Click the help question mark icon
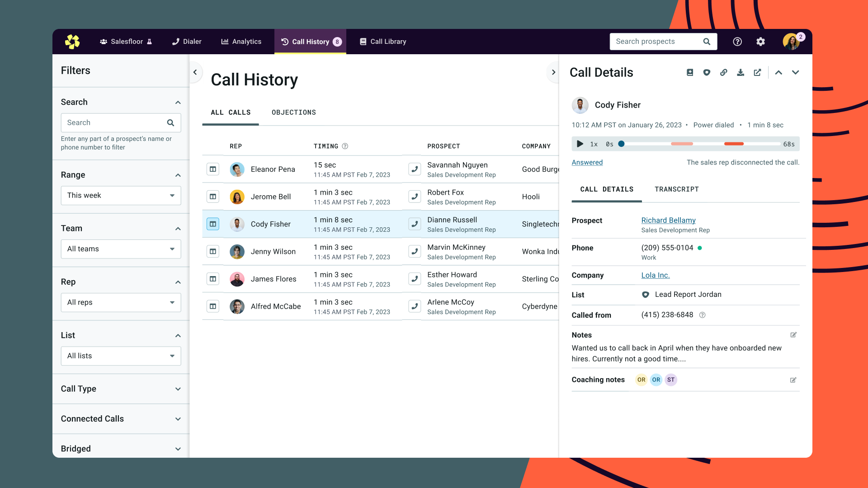Viewport: 868px width, 488px height. point(737,42)
